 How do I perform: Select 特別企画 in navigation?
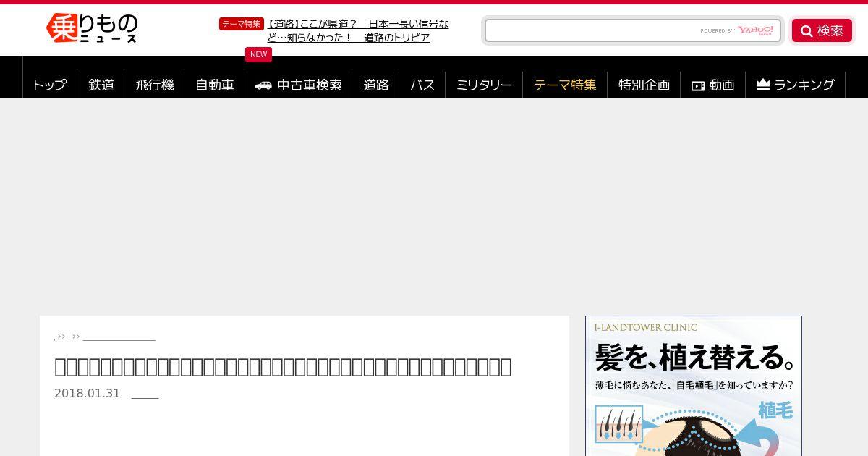click(x=644, y=85)
